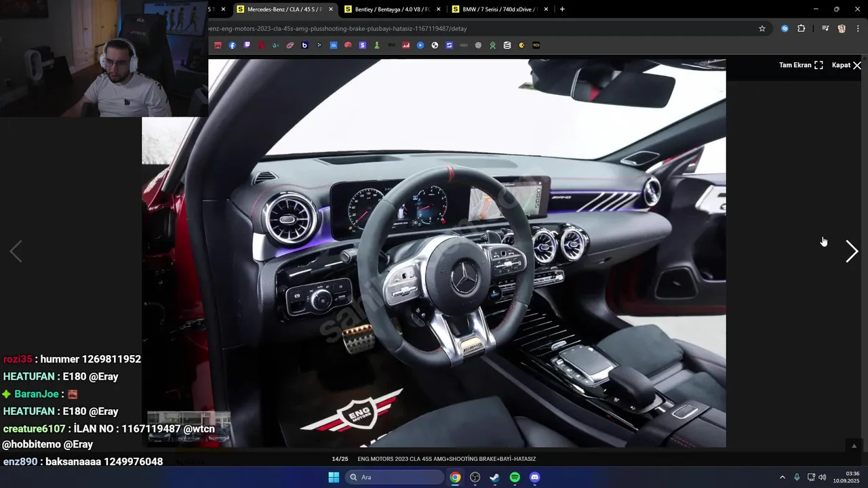Open the database stack bookmark
The height and width of the screenshot is (488, 868).
click(507, 45)
